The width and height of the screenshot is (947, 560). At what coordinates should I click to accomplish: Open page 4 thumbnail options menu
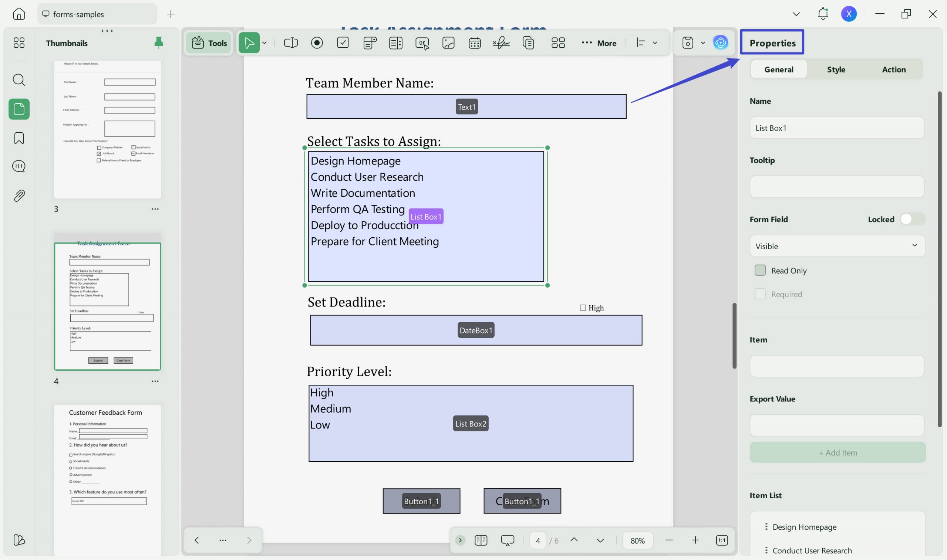click(155, 381)
